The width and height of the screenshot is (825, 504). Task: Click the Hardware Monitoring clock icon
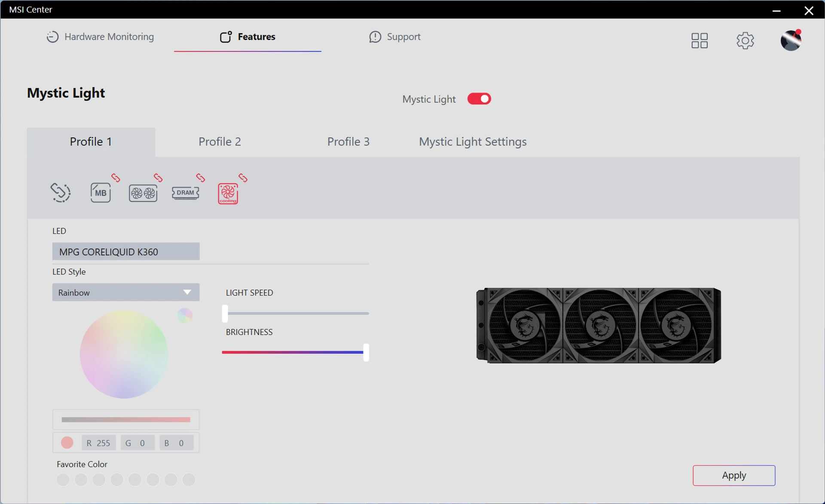(52, 37)
